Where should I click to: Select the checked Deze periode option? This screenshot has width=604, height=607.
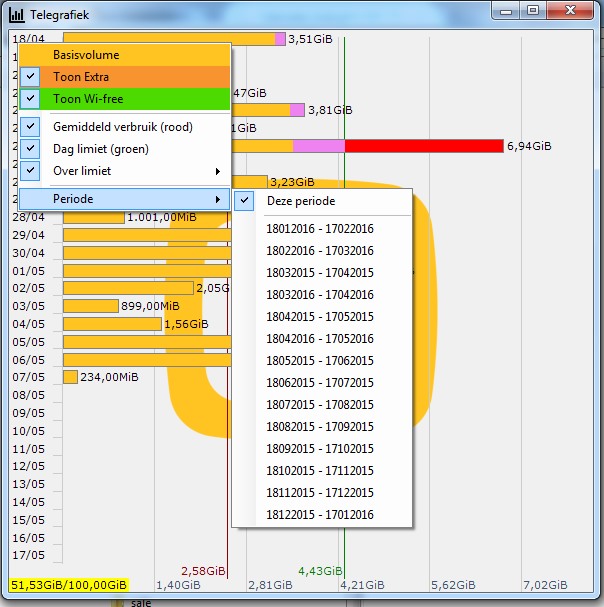pos(322,201)
